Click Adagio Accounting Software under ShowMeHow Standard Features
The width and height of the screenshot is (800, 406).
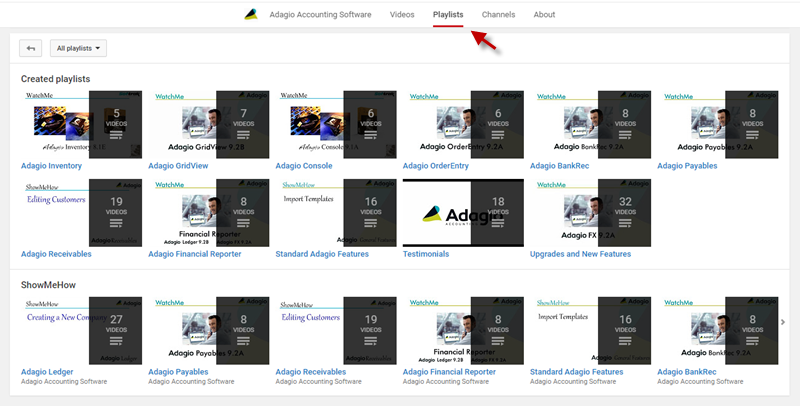pyautogui.click(x=573, y=382)
